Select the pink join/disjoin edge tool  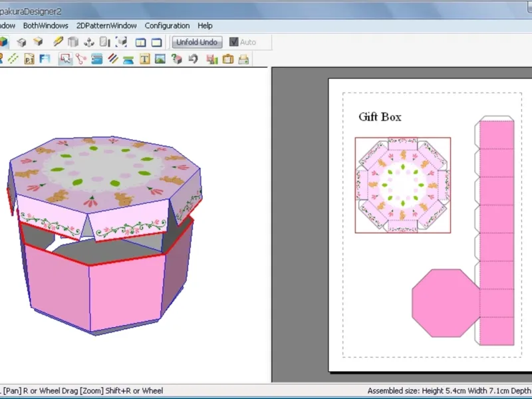click(x=81, y=59)
